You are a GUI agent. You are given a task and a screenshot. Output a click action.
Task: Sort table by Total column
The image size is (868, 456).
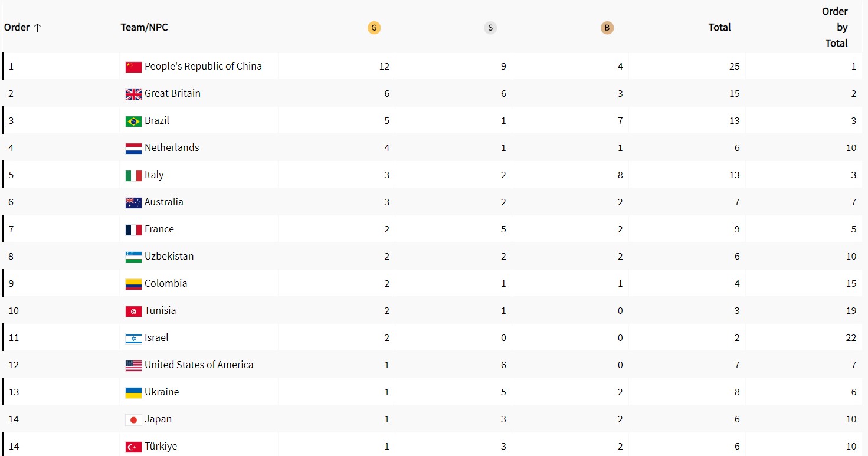[x=719, y=27]
